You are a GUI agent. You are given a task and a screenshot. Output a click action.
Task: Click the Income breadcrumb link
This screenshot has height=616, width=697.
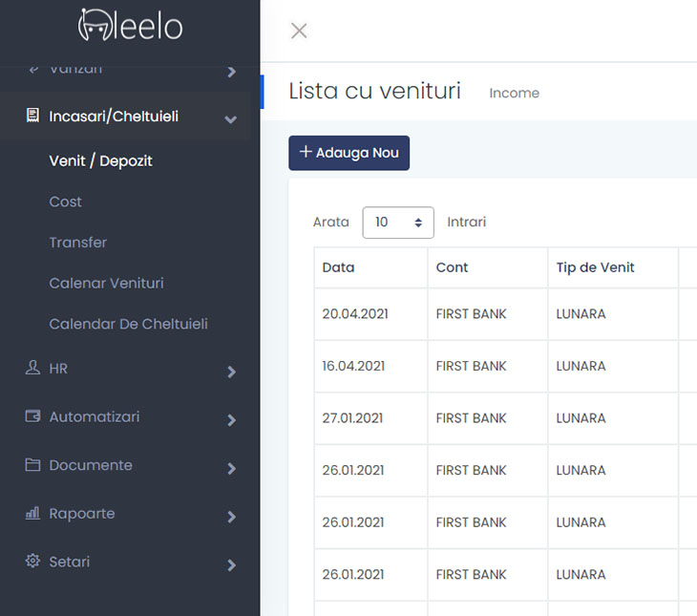[514, 94]
